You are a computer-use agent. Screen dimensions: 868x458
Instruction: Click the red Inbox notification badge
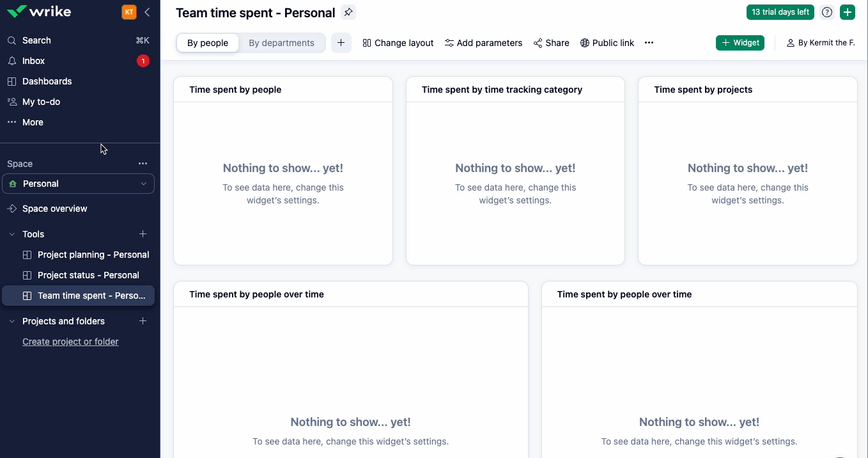(143, 61)
